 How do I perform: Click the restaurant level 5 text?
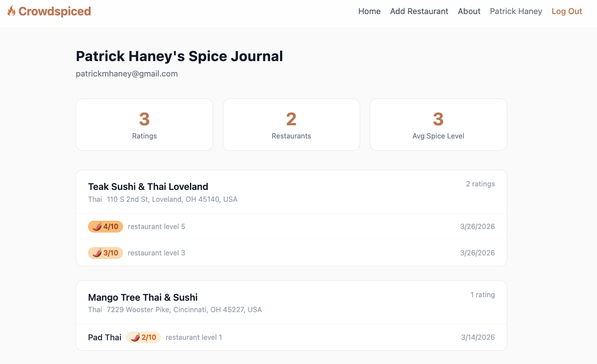pos(157,227)
